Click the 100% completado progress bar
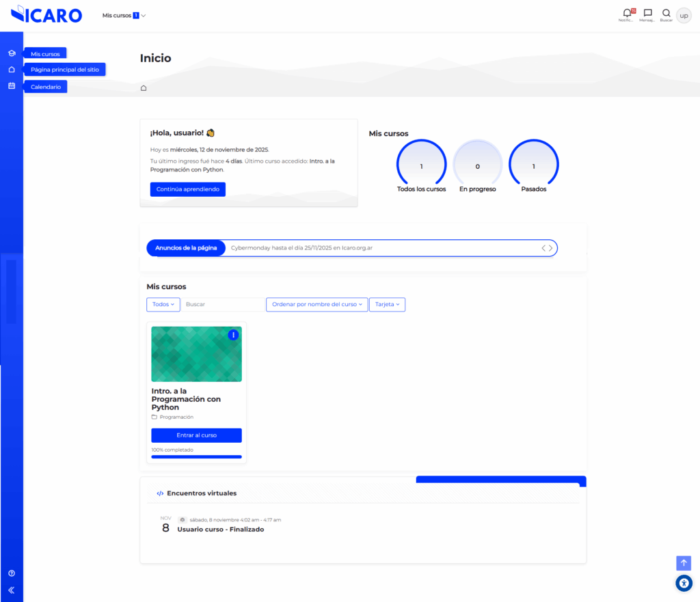The image size is (700, 602). (196, 456)
